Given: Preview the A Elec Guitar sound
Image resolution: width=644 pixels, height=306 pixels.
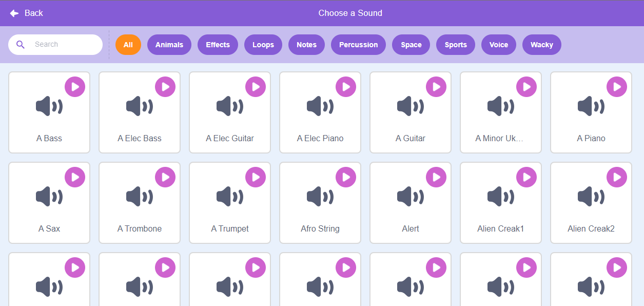Looking at the screenshot, I should [256, 87].
